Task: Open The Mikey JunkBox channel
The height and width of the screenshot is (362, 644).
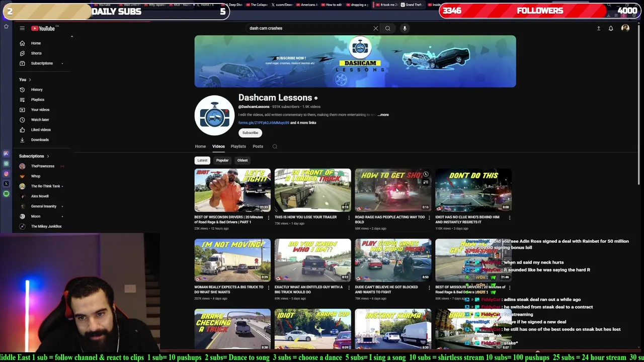Action: point(46,226)
